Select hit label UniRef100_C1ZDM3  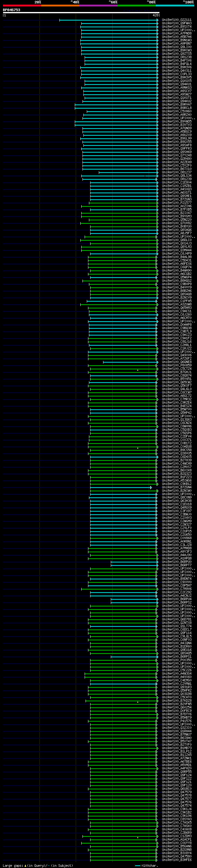pos(176,836)
